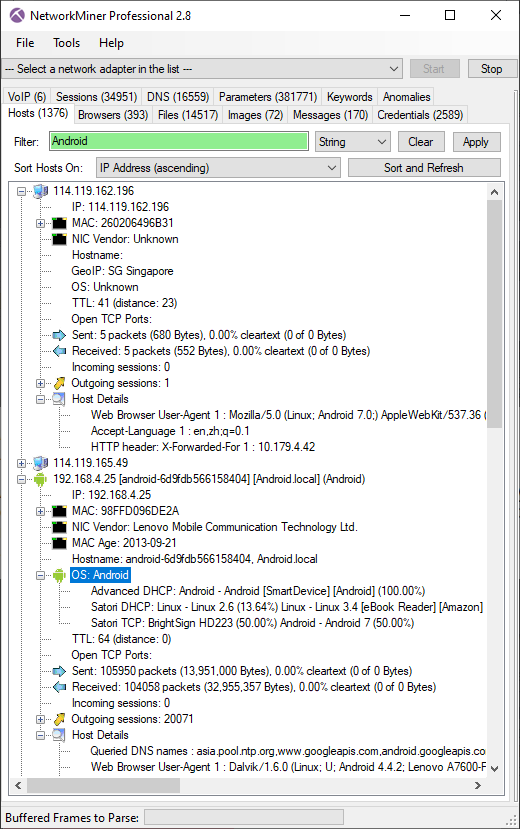Click the horizontal scrollbar left arrow
The height and width of the screenshot is (829, 520).
pyautogui.click(x=18, y=785)
